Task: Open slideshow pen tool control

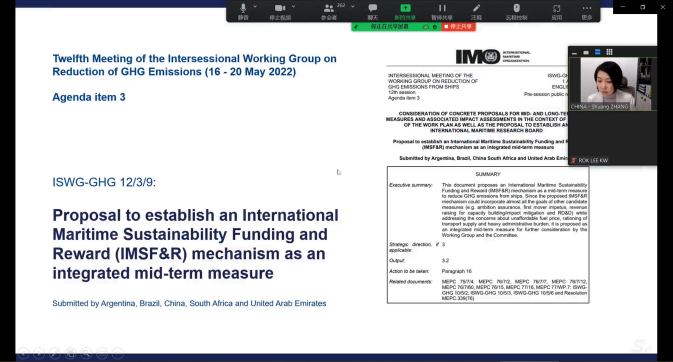Action: coord(55,353)
